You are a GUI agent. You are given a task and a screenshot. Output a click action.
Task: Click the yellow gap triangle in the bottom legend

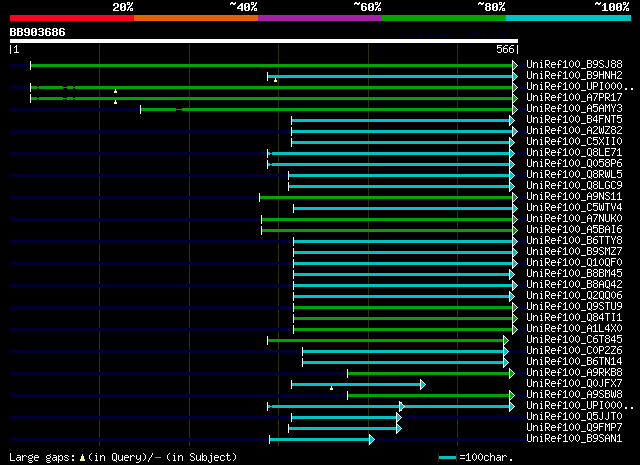click(82, 458)
